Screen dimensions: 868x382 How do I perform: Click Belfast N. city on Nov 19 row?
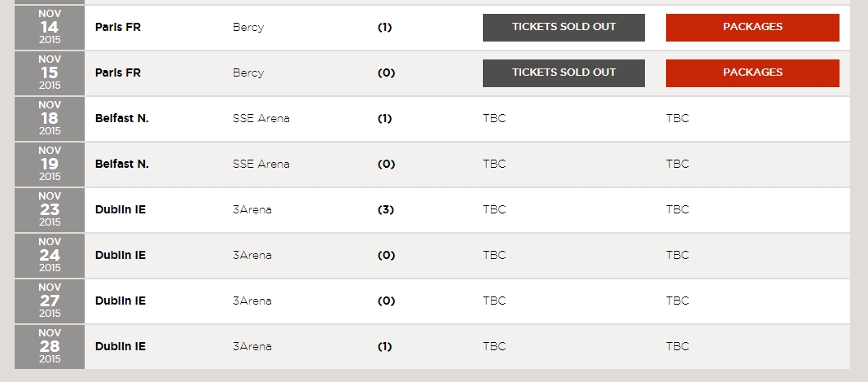122,164
